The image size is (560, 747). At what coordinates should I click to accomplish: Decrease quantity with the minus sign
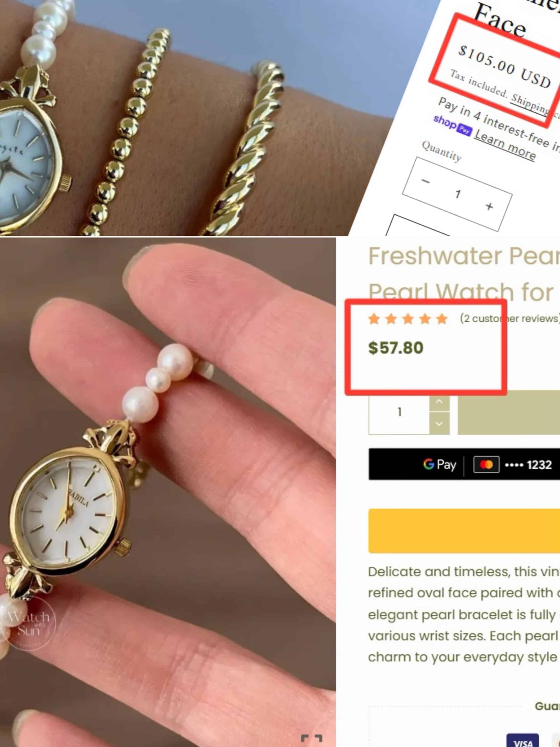[x=425, y=181]
